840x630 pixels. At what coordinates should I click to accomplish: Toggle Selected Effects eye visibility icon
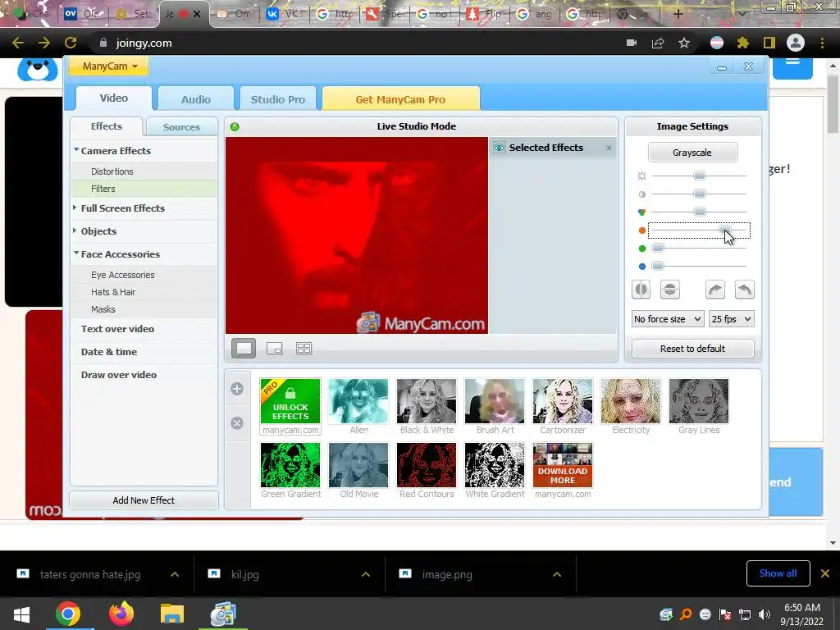click(x=500, y=148)
